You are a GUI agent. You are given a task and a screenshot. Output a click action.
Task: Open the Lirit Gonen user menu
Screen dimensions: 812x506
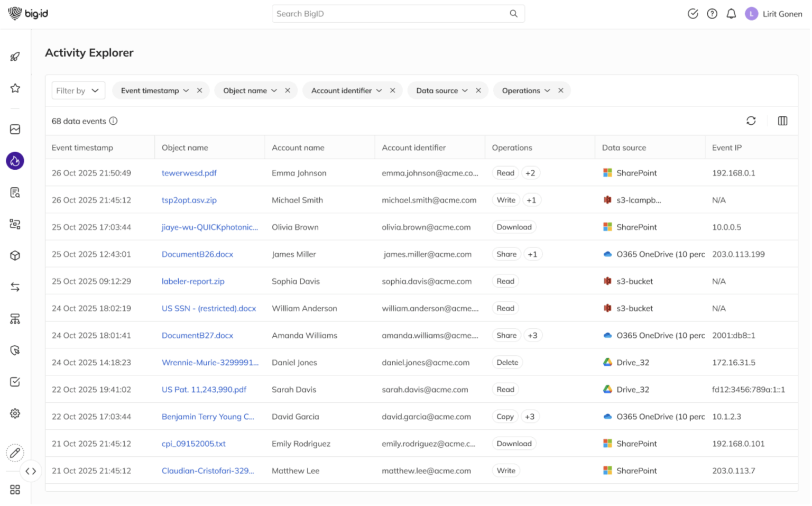pos(776,14)
